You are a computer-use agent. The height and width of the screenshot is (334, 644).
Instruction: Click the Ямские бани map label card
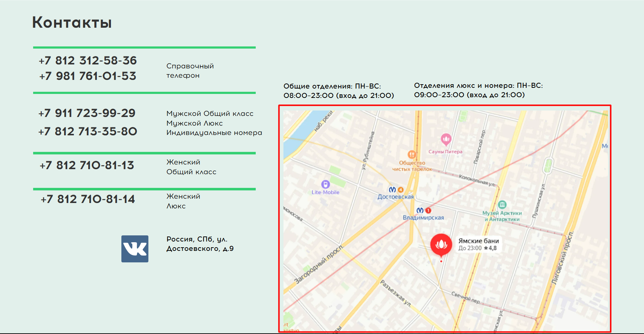pos(478,244)
